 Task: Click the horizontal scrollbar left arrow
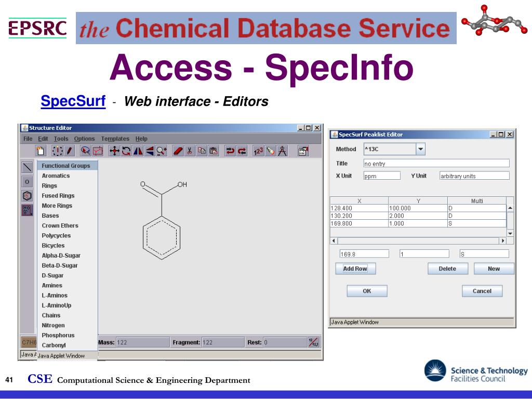pos(334,241)
